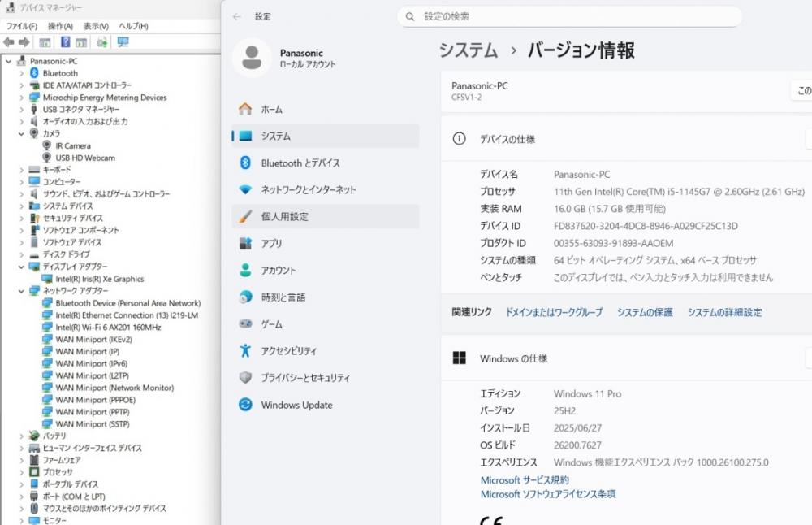Viewport: 812px width, 525px height.
Task: Open 個人用設定 settings
Action: tap(326, 217)
